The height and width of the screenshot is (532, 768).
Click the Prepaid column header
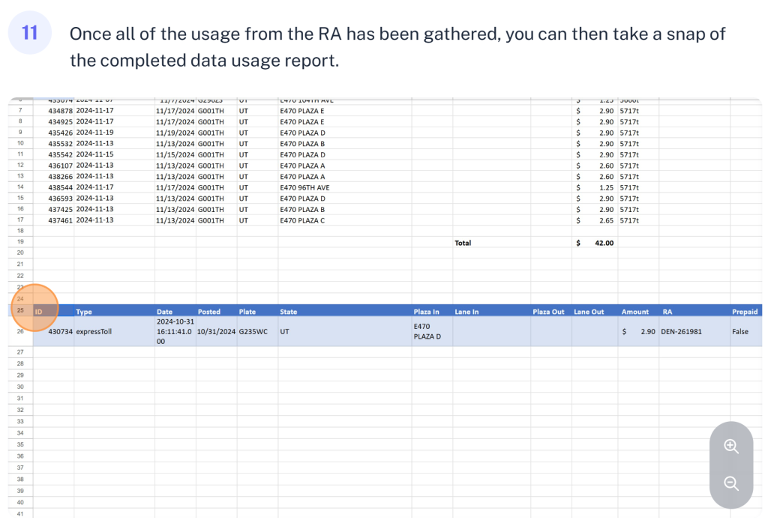pyautogui.click(x=744, y=312)
